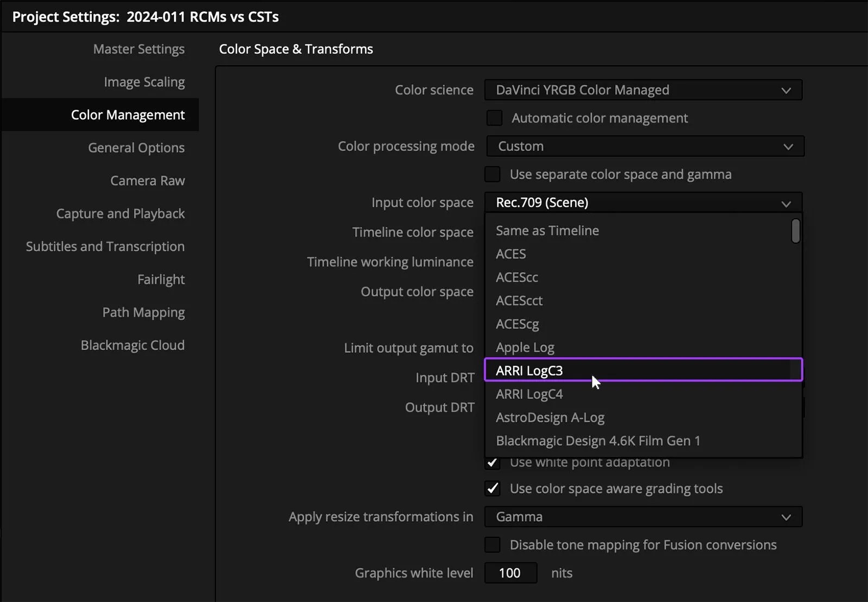Viewport: 868px width, 602px height.
Task: Collapse the Input color space dropdown
Action: pyautogui.click(x=643, y=202)
